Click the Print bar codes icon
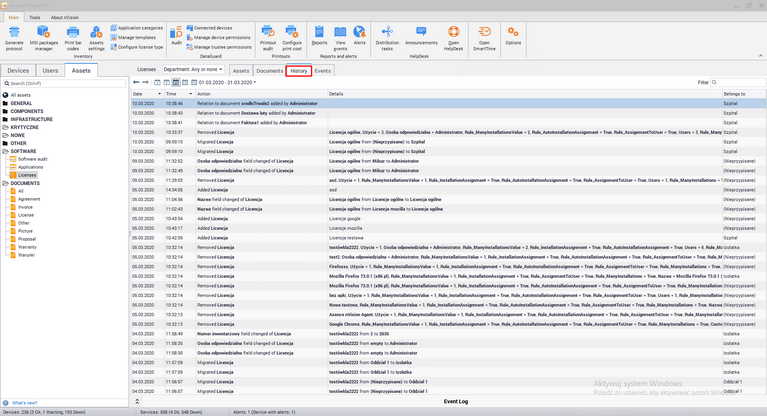 pos(73,33)
